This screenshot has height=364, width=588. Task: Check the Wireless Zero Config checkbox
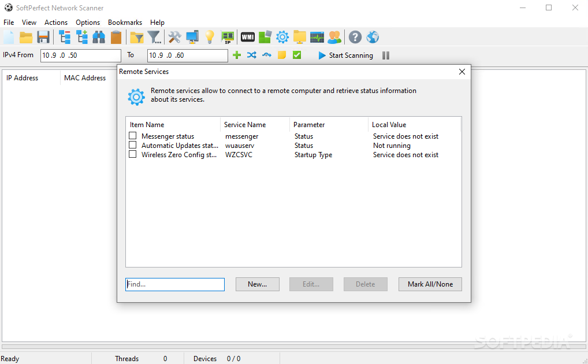click(132, 154)
